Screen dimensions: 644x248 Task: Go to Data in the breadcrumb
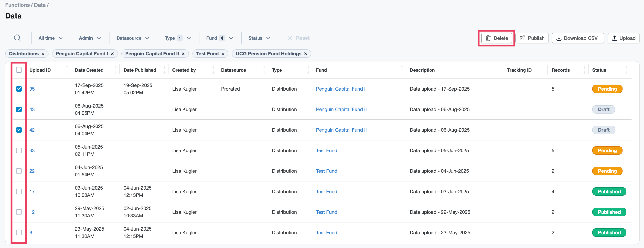pyautogui.click(x=39, y=5)
